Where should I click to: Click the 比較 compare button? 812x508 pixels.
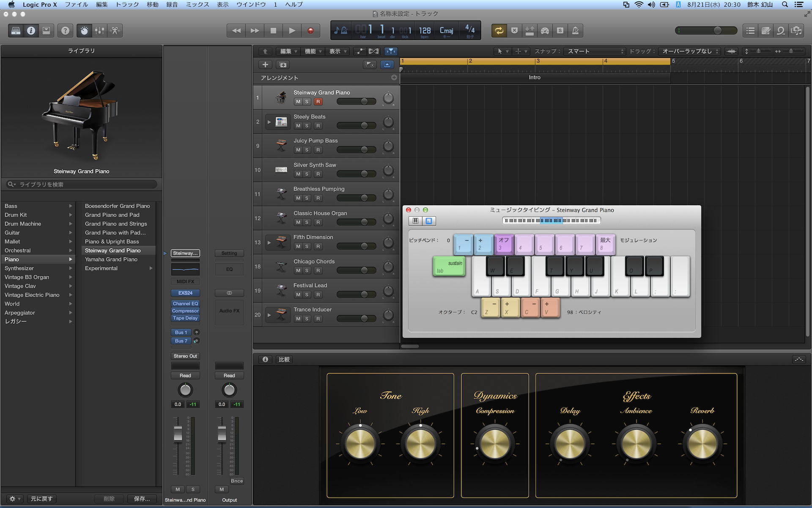284,359
